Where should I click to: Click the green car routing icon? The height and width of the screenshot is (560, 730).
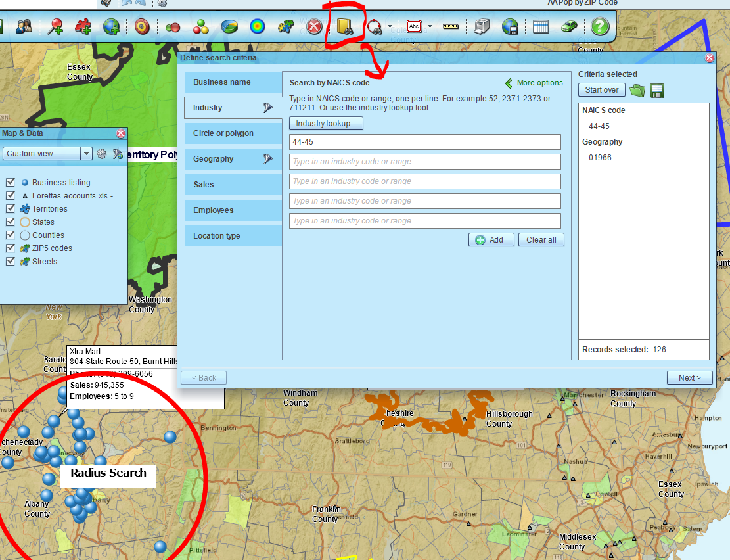point(568,26)
